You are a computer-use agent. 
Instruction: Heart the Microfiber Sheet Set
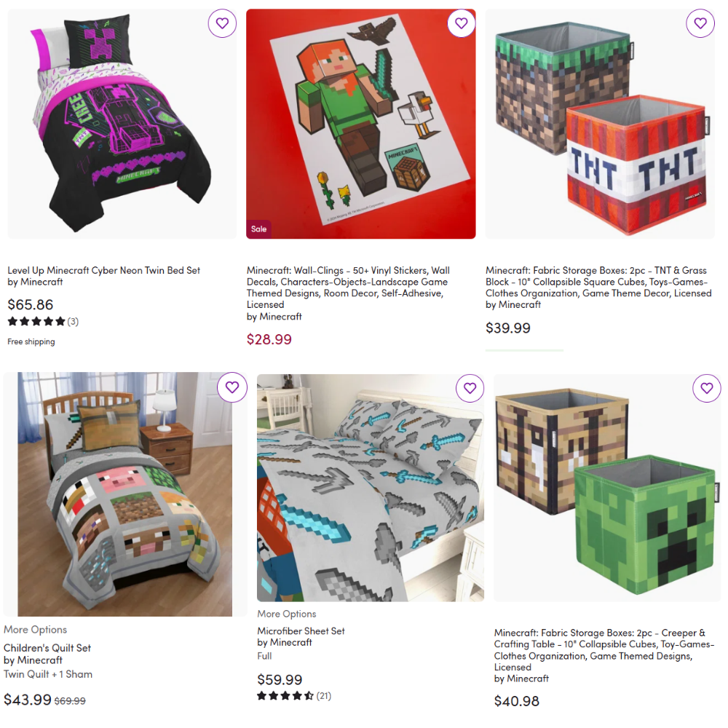click(x=470, y=388)
